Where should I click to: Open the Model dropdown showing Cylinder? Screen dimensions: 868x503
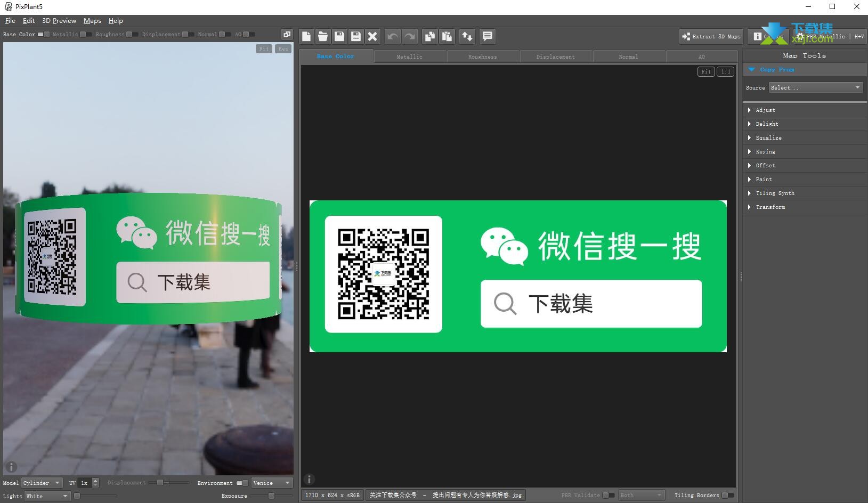point(42,483)
